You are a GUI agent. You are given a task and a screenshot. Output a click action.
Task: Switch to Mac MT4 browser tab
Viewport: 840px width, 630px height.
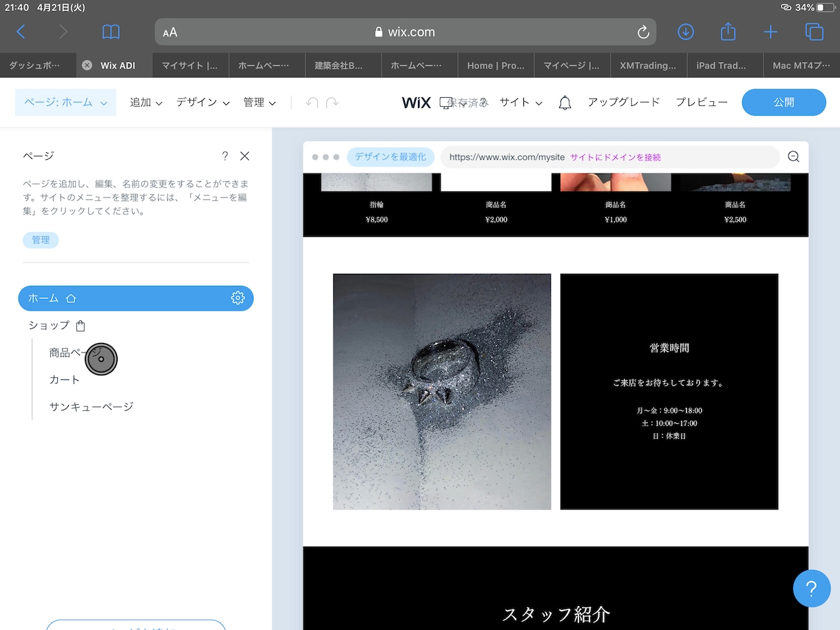(801, 65)
